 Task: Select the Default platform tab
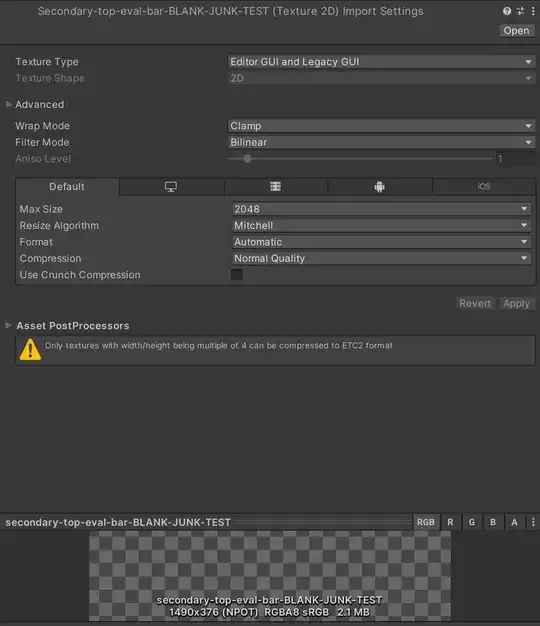click(x=67, y=187)
